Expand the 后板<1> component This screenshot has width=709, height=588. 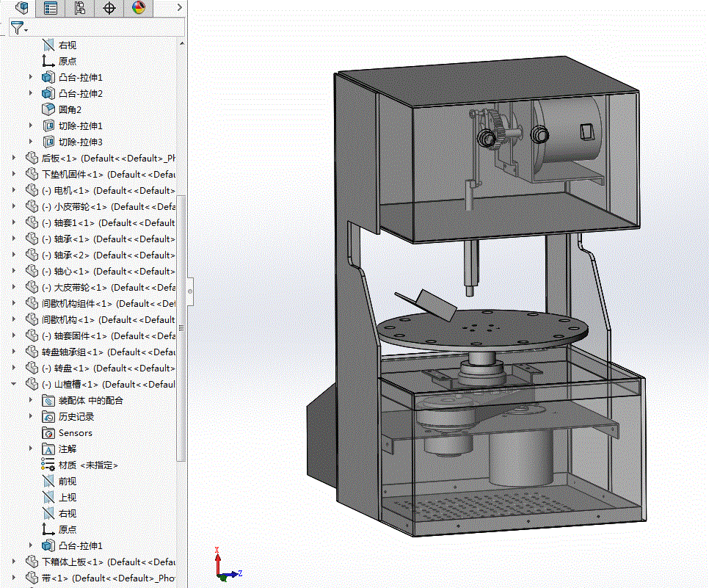click(x=14, y=158)
